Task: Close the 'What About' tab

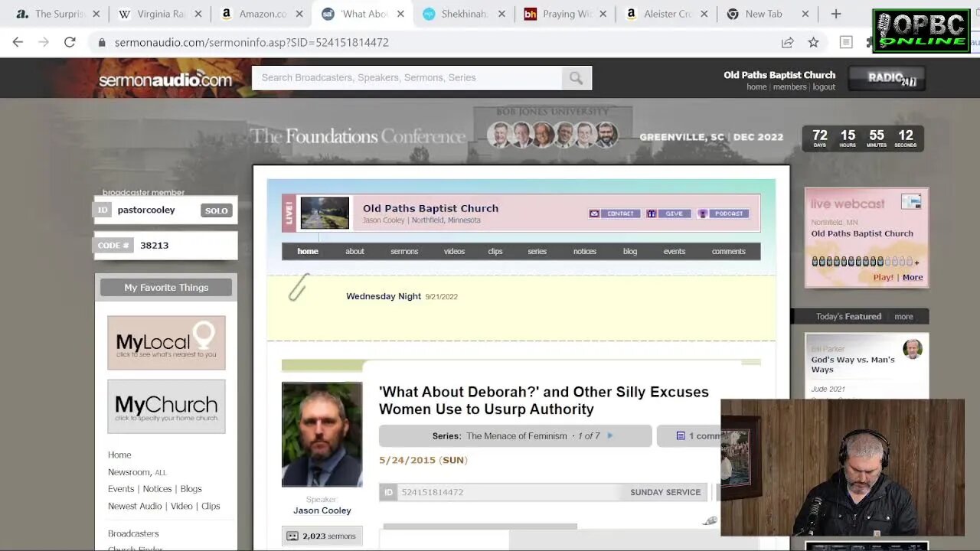Action: [x=400, y=14]
